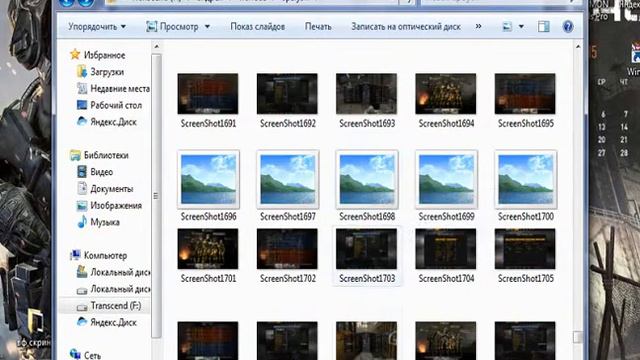Toggle the preview pane icon
640x360 pixels.
coord(544,27)
